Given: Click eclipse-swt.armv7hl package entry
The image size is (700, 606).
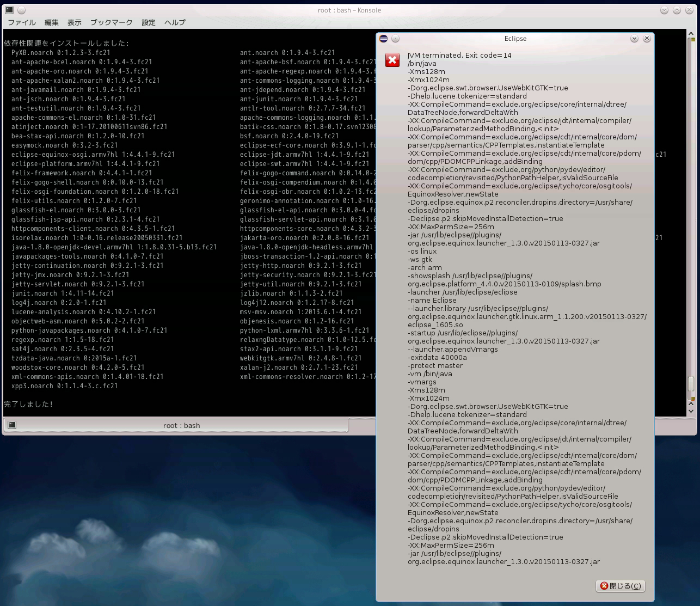Looking at the screenshot, I should [x=305, y=164].
